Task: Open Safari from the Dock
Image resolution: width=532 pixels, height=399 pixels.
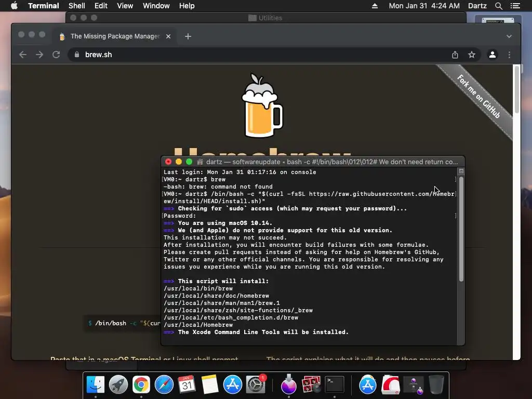Action: point(164,384)
